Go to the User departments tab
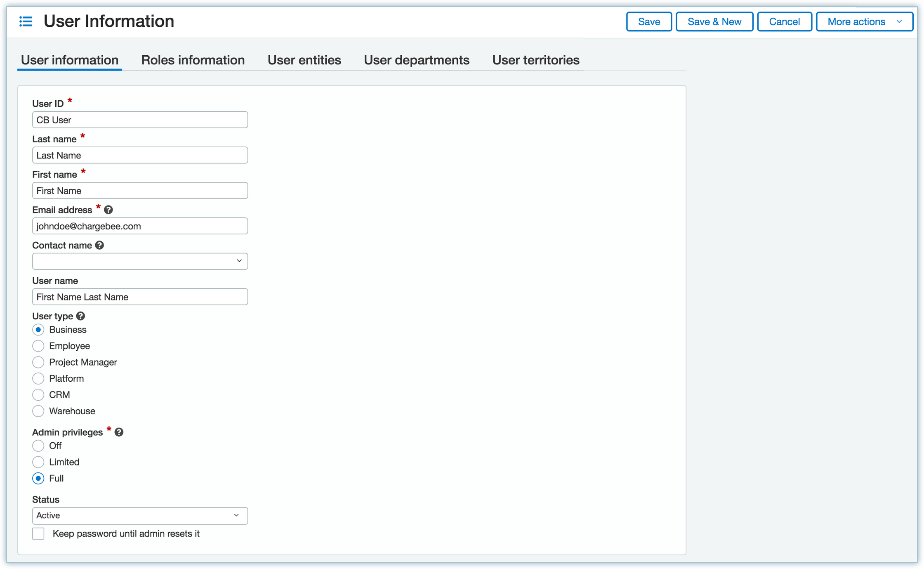This screenshot has height=569, width=924. click(416, 60)
